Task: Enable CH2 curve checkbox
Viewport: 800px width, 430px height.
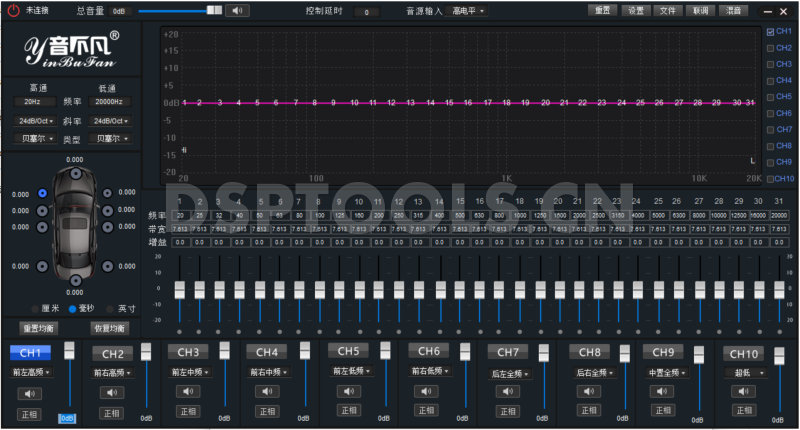Action: 770,48
